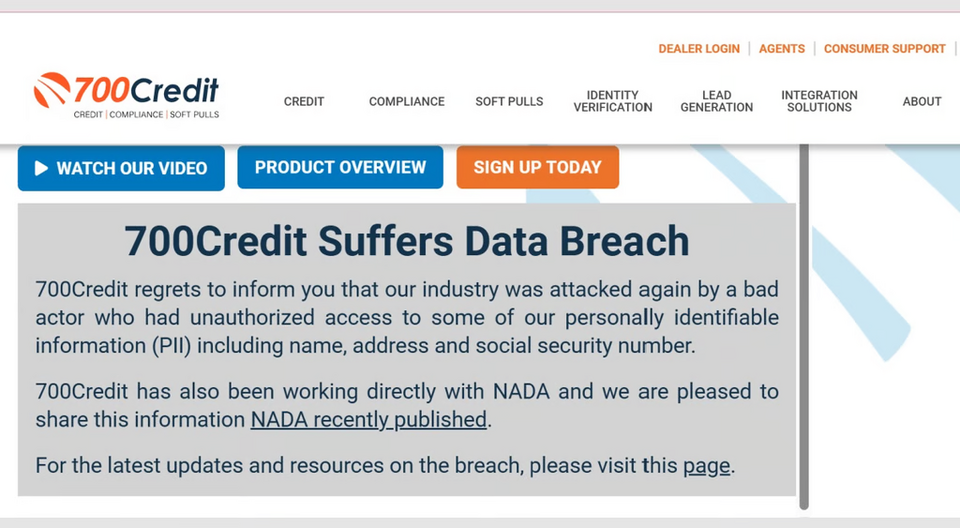Open Consumer Support in the top bar

click(884, 48)
